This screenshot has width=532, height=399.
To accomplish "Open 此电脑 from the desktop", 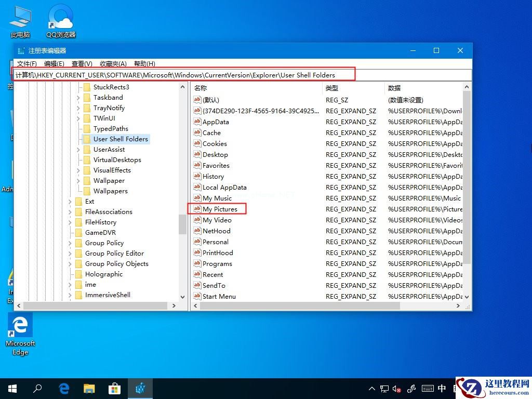I will click(20, 16).
